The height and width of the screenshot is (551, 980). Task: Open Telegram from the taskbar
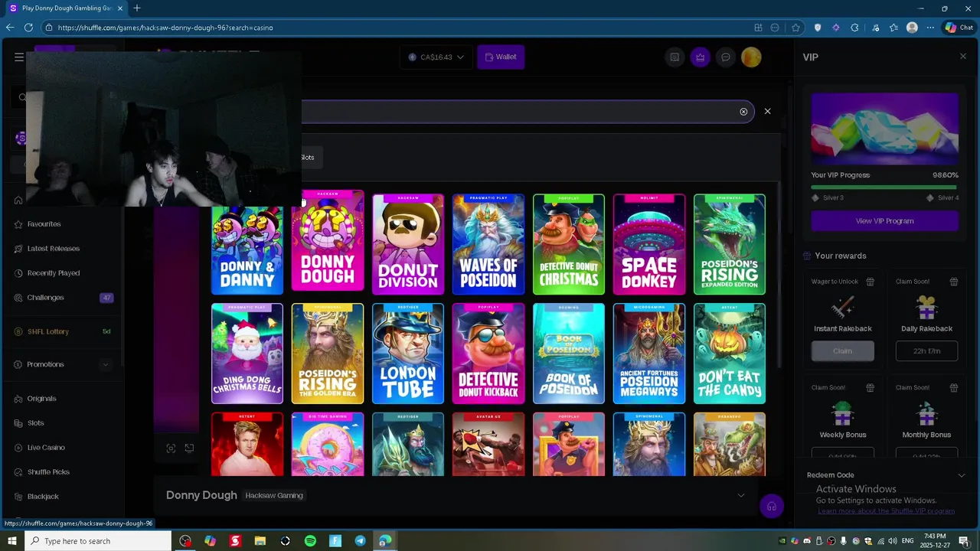[x=360, y=541]
